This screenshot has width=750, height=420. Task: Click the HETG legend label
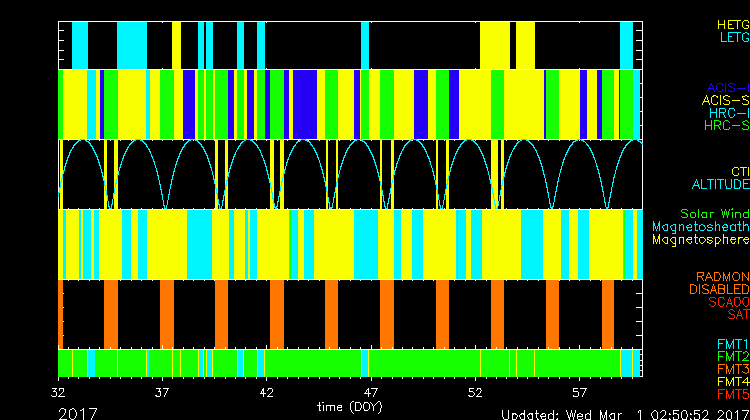732,23
